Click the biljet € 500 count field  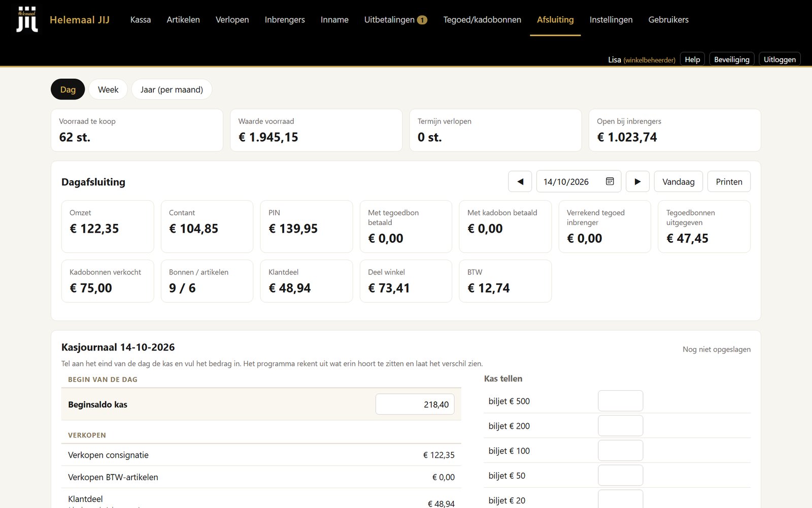click(x=620, y=401)
